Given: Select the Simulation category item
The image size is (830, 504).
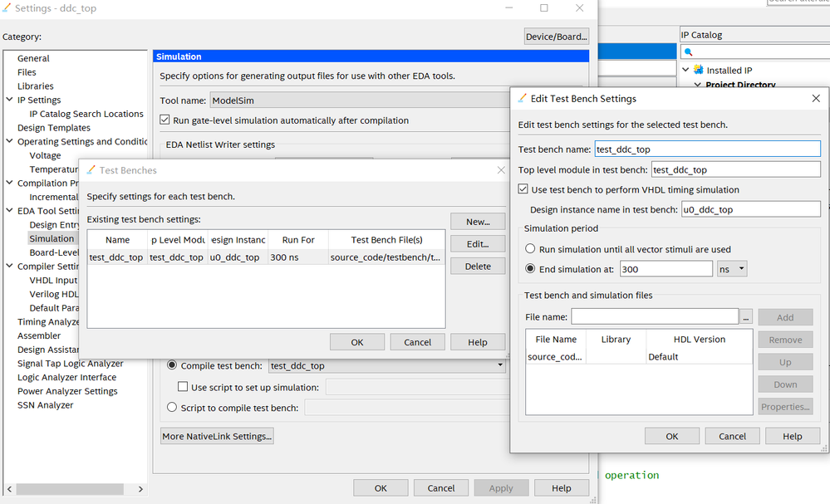Looking at the screenshot, I should point(52,238).
